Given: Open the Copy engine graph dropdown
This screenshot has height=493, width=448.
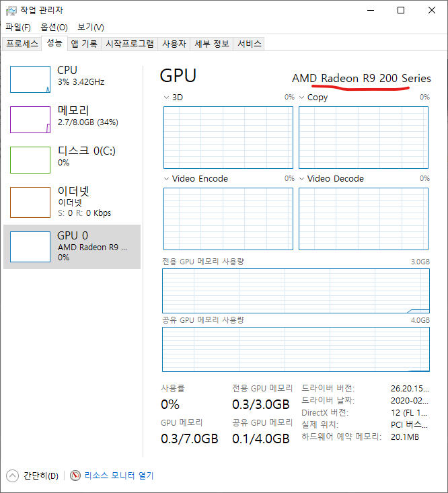Looking at the screenshot, I should 301,98.
